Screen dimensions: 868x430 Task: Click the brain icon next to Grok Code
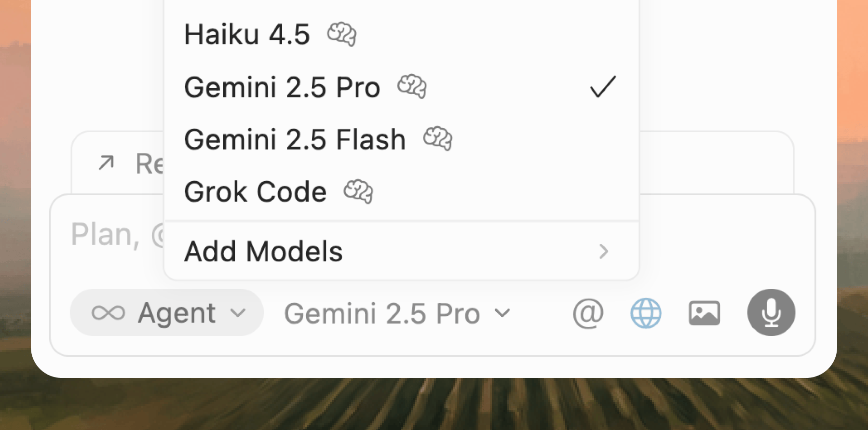pos(358,192)
